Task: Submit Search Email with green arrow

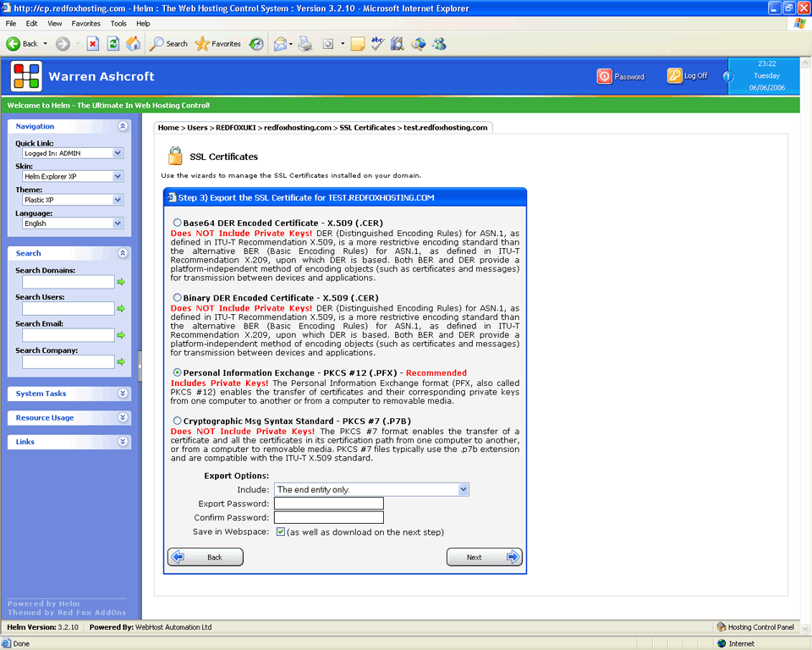Action: tap(121, 335)
